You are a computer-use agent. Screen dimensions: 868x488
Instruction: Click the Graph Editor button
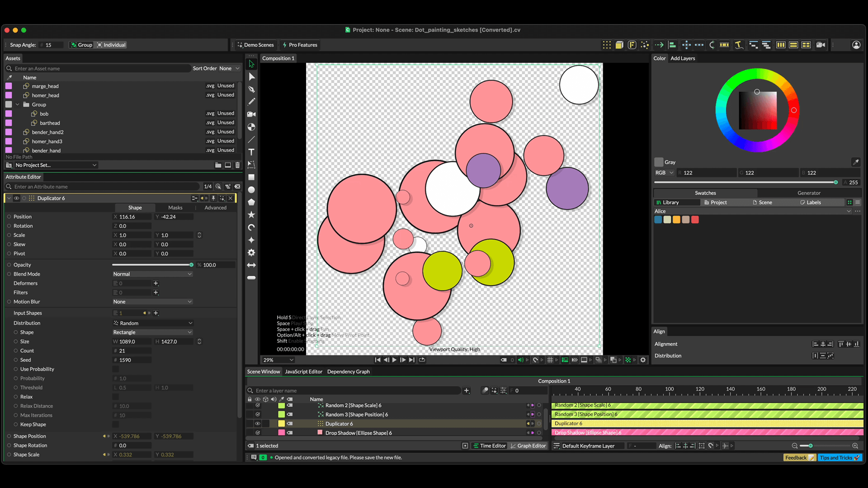(x=528, y=446)
